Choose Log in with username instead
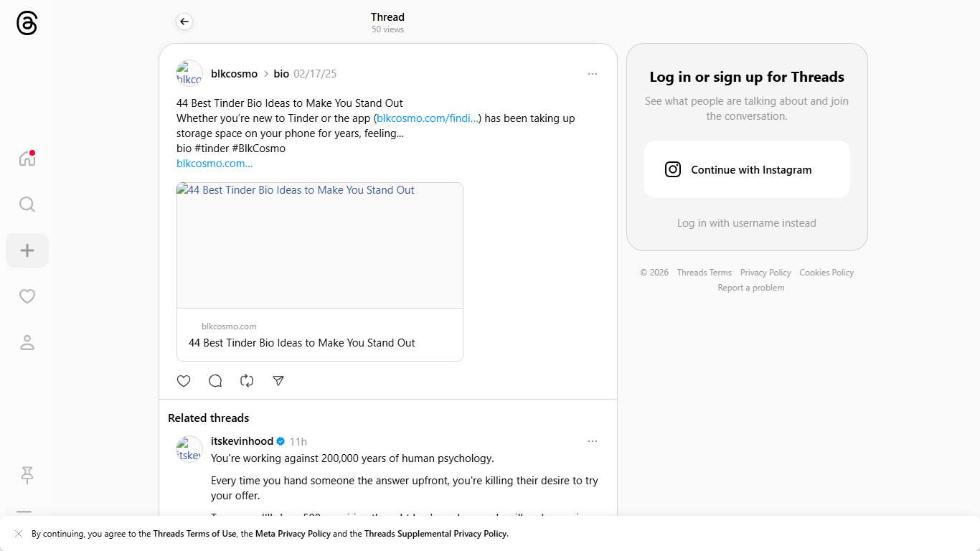Image resolution: width=980 pixels, height=551 pixels. [x=746, y=223]
